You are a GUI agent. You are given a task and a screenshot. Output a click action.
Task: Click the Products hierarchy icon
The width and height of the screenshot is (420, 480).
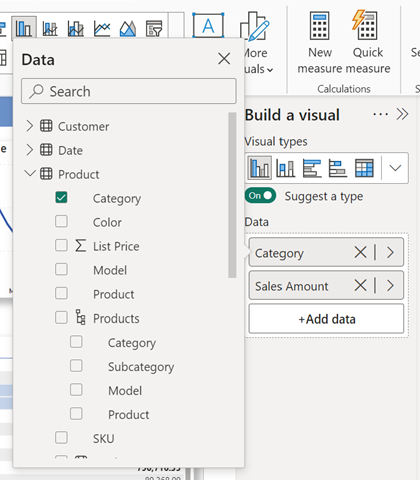80,317
